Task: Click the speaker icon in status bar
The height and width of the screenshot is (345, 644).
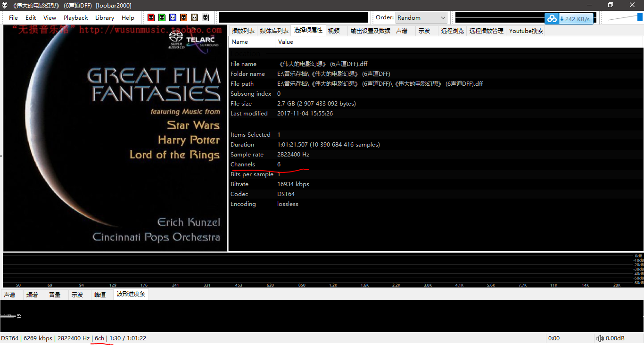Action: pos(600,338)
